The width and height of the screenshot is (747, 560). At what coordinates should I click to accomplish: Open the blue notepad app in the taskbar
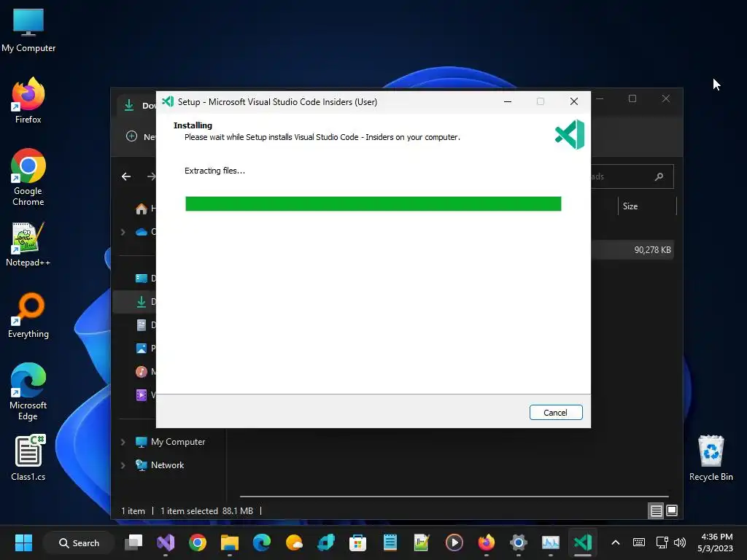[390, 542]
